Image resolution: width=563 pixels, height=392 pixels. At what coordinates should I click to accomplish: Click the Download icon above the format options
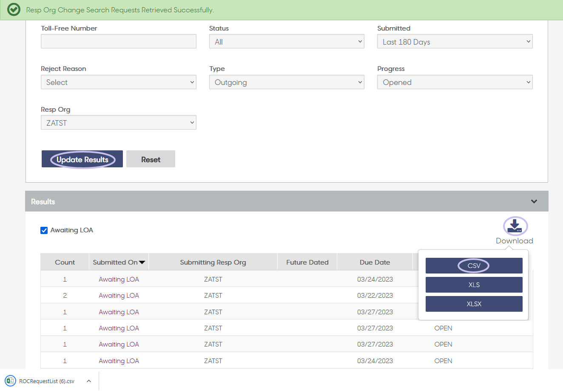515,226
